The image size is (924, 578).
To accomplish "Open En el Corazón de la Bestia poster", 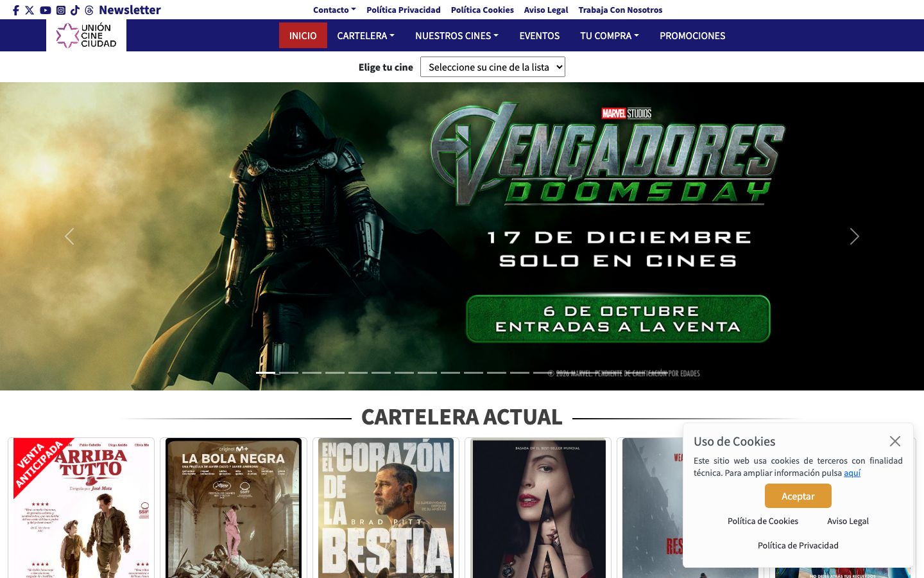I will (x=386, y=508).
